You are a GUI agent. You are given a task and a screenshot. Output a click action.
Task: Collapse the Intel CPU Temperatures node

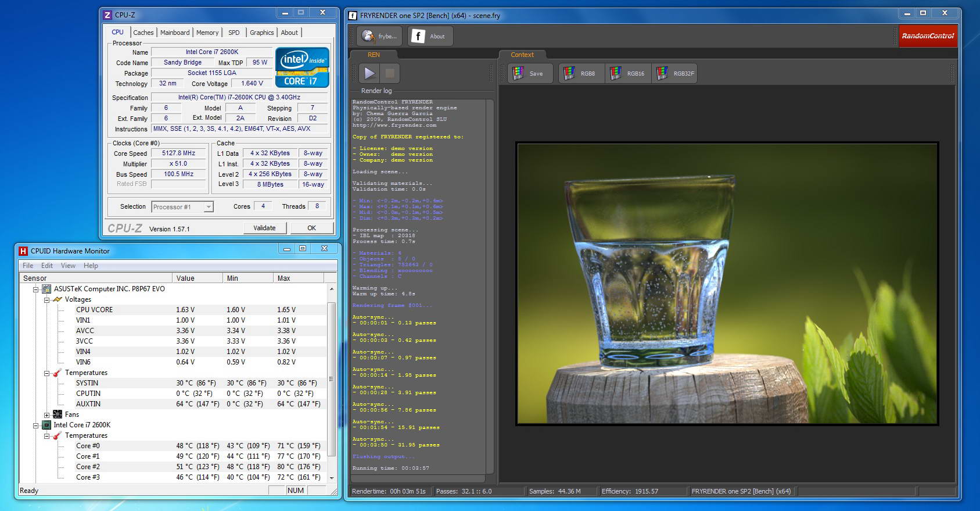(47, 435)
